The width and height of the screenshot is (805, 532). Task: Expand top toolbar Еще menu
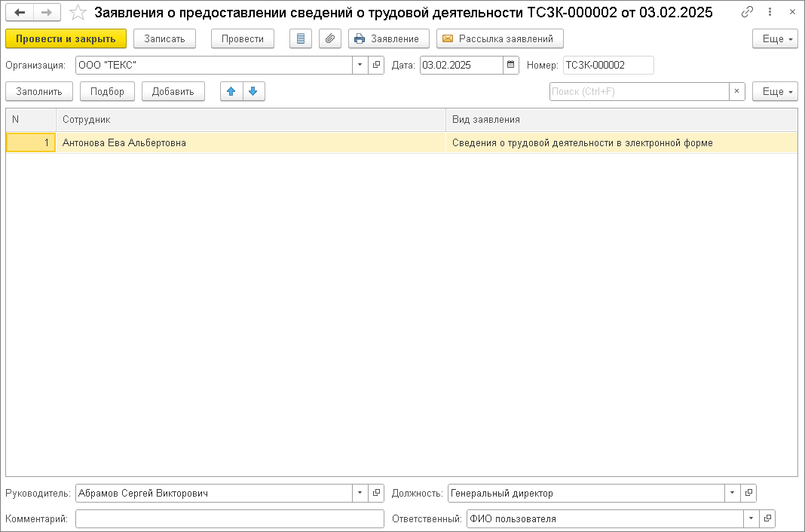[775, 38]
